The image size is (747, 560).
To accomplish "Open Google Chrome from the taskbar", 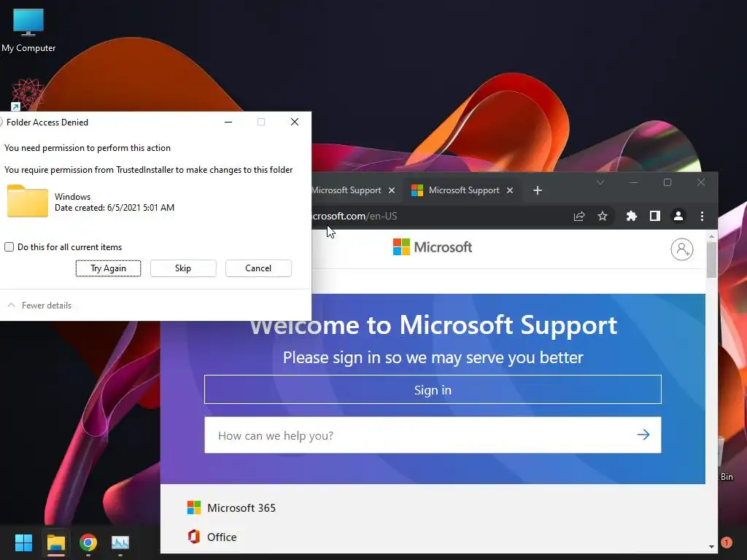I will tap(88, 542).
